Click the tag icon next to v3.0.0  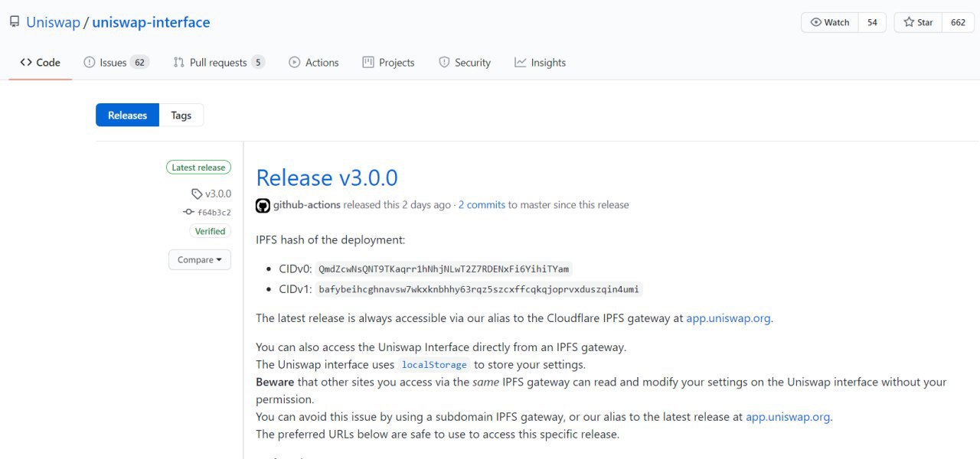(x=197, y=194)
